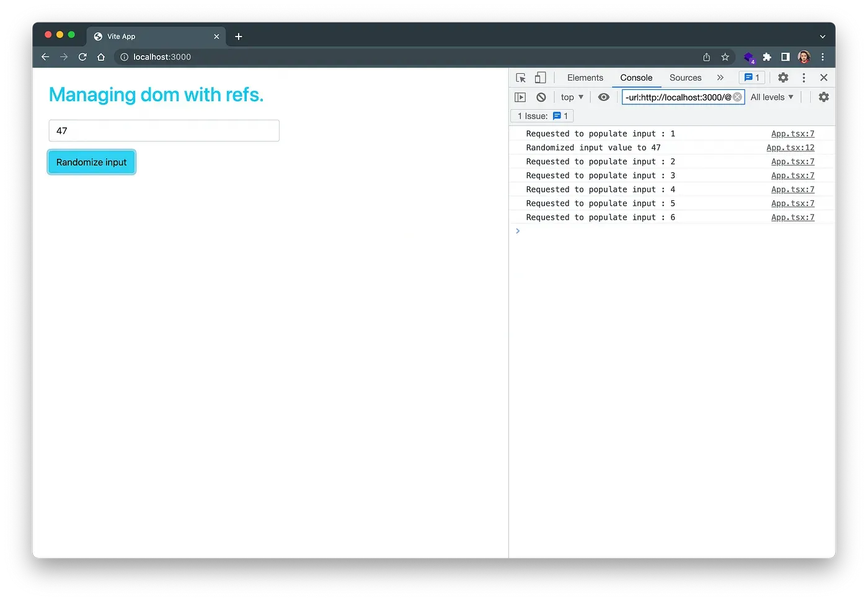Viewport: 868px width, 601px height.
Task: Click the browser forward arrow
Action: [x=64, y=57]
